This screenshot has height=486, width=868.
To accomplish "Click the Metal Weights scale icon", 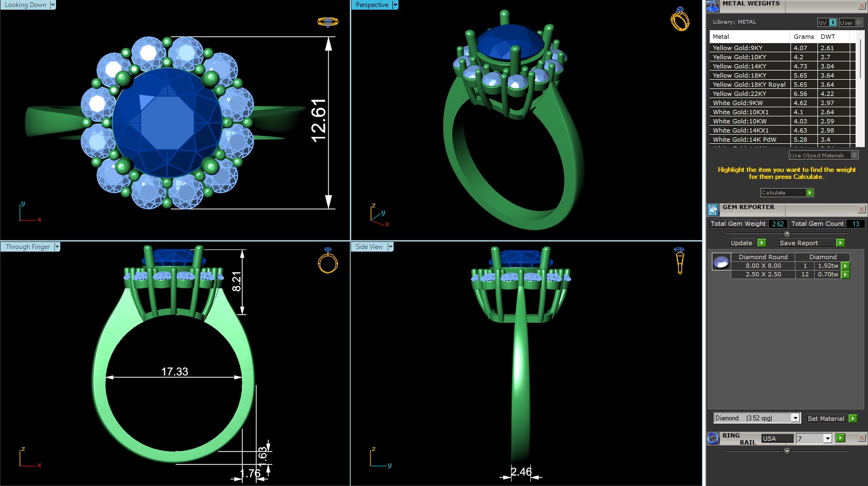I will (713, 6).
